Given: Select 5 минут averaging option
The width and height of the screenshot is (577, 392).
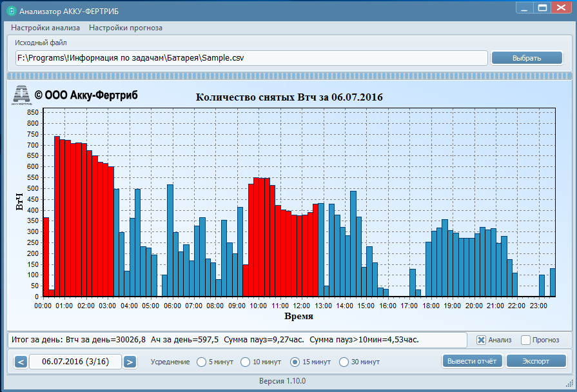Looking at the screenshot, I should click(x=201, y=362).
